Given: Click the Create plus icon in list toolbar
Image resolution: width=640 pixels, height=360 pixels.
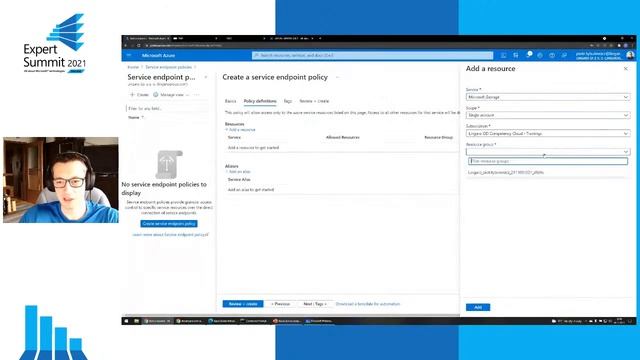Looking at the screenshot, I should tap(139, 95).
